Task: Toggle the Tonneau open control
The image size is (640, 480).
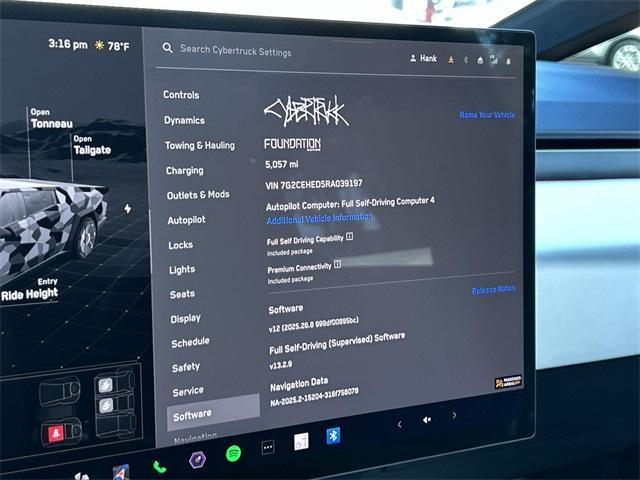Action: pos(51,119)
